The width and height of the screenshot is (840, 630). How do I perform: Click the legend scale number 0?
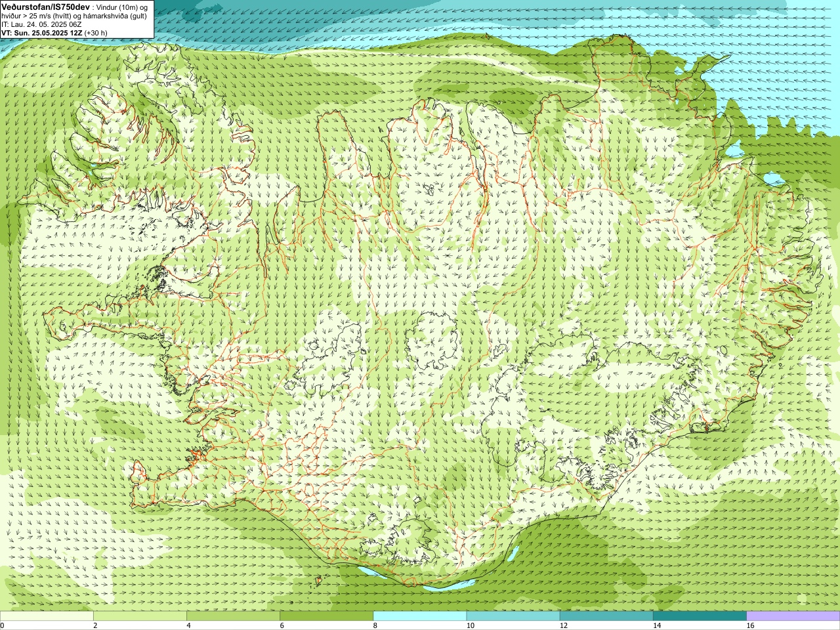click(x=2, y=625)
